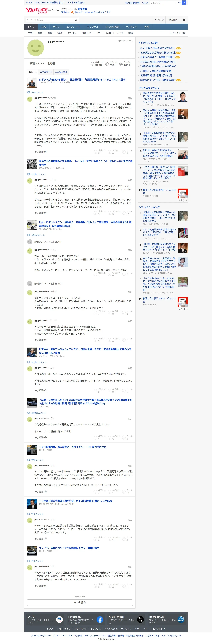The image size is (212, 644).
Task: Open settings gear icon in header
Action: [x=184, y=20]
